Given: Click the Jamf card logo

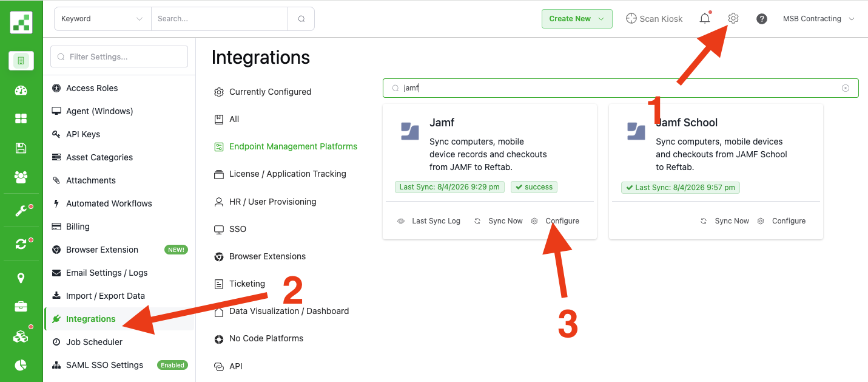Looking at the screenshot, I should [410, 131].
